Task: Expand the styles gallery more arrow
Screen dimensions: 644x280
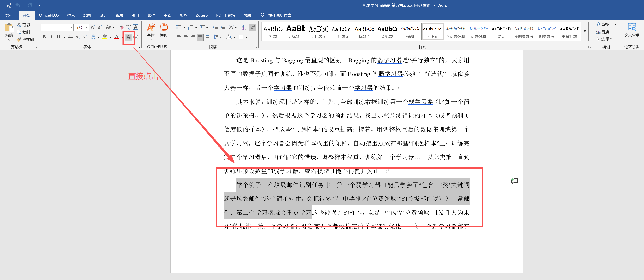Action: (x=585, y=31)
